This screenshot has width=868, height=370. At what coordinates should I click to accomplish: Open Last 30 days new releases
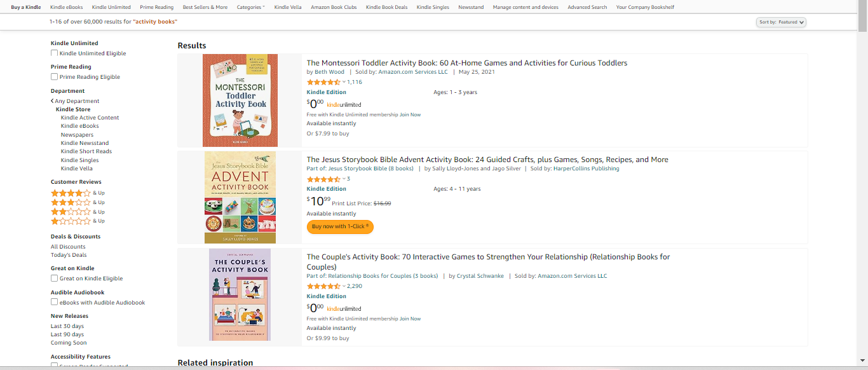(67, 326)
